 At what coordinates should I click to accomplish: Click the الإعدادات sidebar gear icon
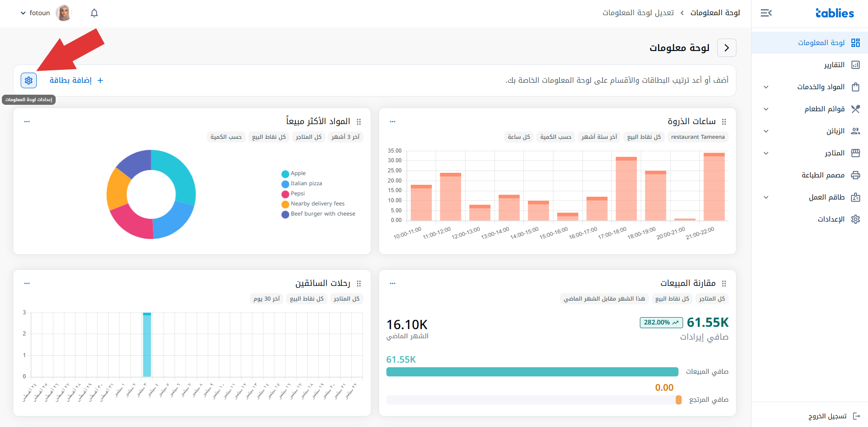(x=856, y=219)
